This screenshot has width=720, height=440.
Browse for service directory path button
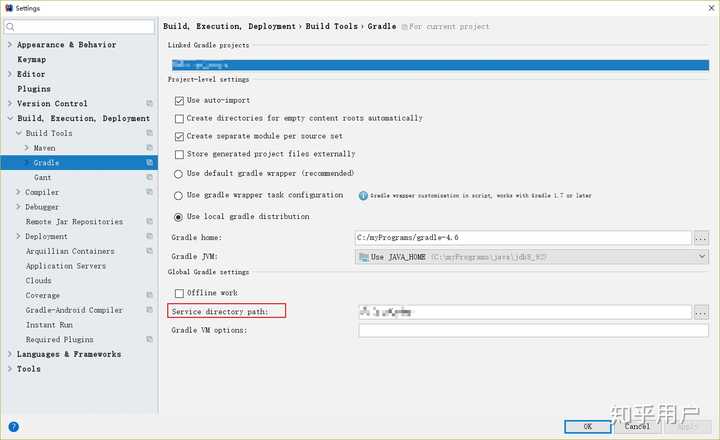(x=701, y=312)
